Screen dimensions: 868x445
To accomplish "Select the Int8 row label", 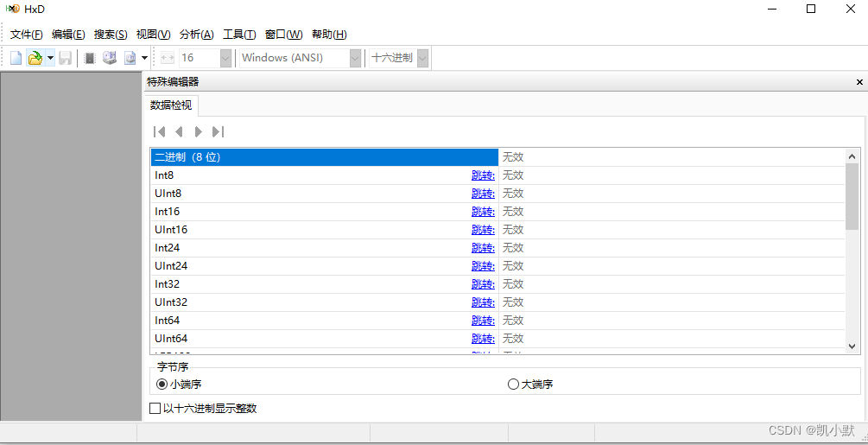I will coord(164,175).
